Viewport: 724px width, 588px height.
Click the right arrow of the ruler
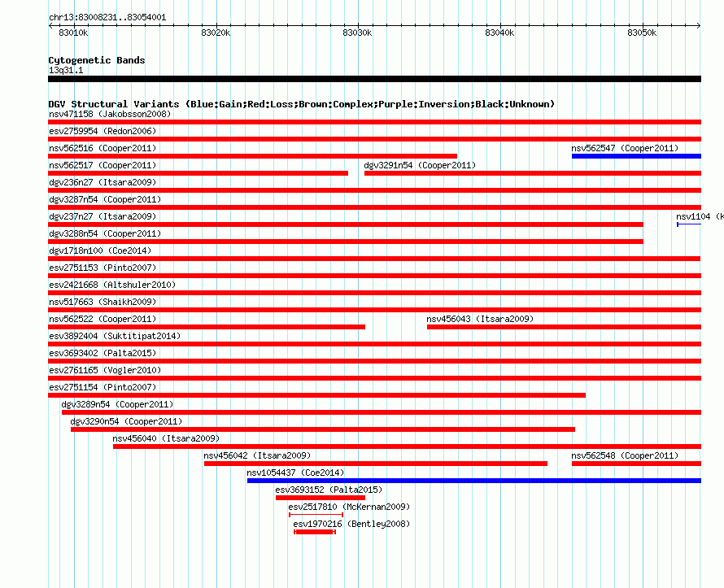pyautogui.click(x=699, y=25)
